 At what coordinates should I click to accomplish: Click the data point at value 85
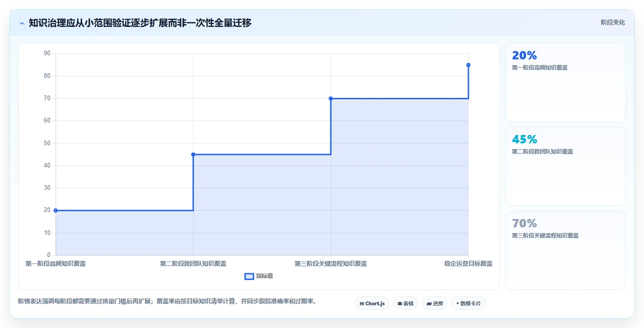click(468, 65)
